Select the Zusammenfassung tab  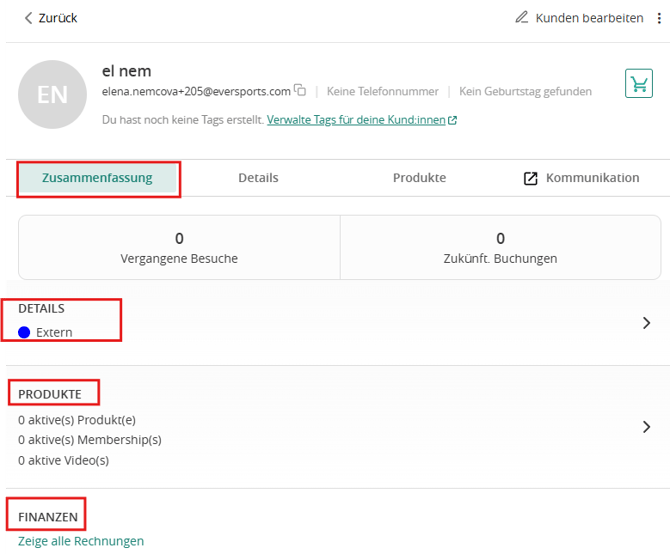97,178
